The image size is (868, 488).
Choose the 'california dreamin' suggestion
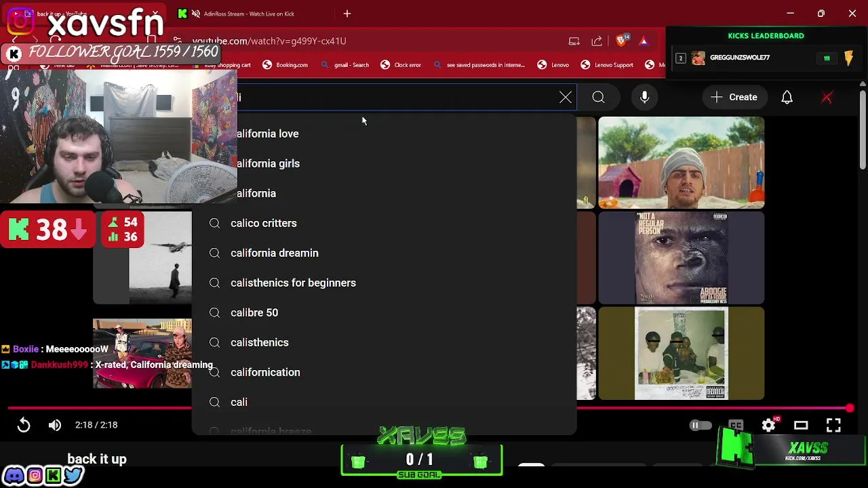[x=384, y=253]
